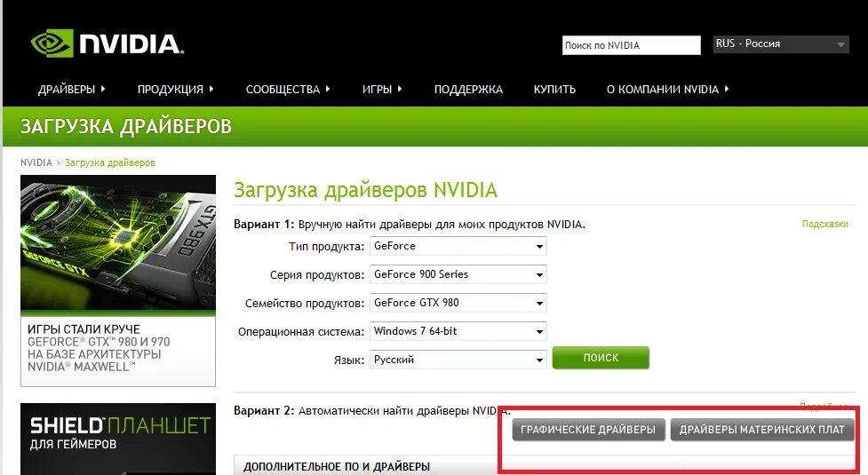The width and height of the screenshot is (868, 475).
Task: Click the arrow next to ПРОДУКЦИЯ
Action: pyautogui.click(x=211, y=89)
